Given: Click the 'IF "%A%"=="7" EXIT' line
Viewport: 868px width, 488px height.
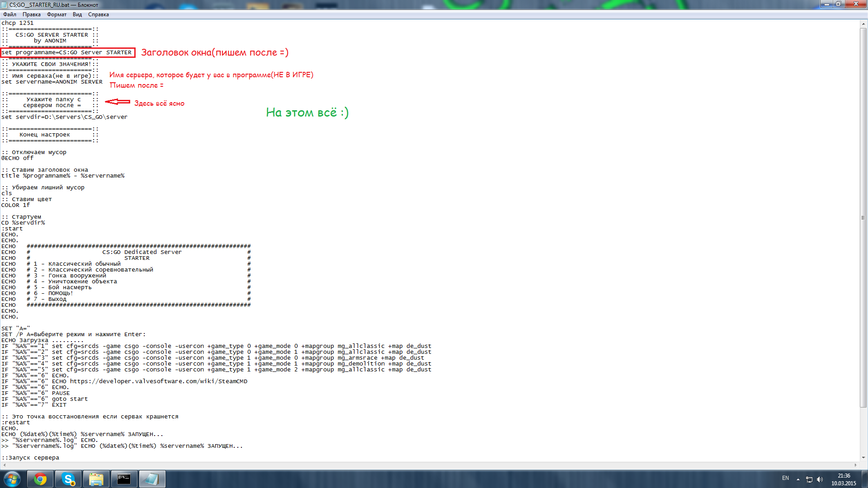Looking at the screenshot, I should [x=34, y=405].
